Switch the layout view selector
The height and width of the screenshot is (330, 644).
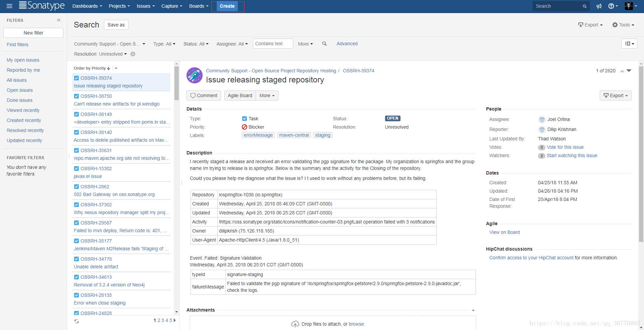point(629,44)
